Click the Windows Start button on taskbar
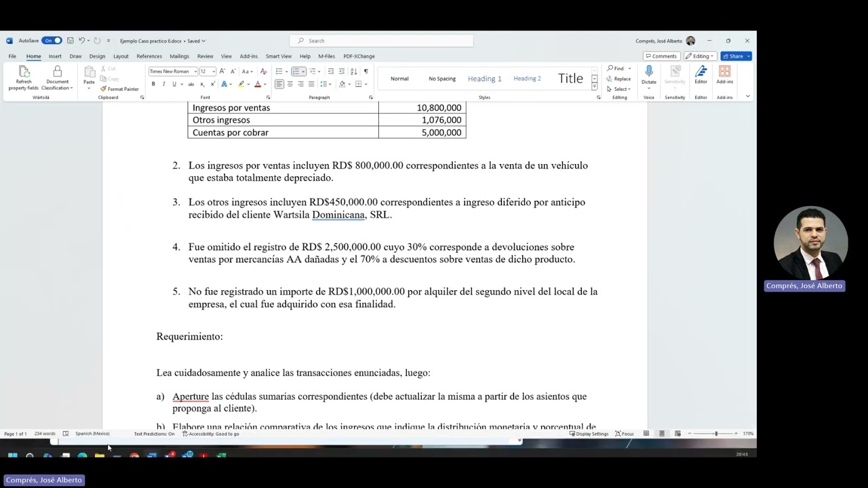This screenshot has width=868, height=488. coord(12,455)
